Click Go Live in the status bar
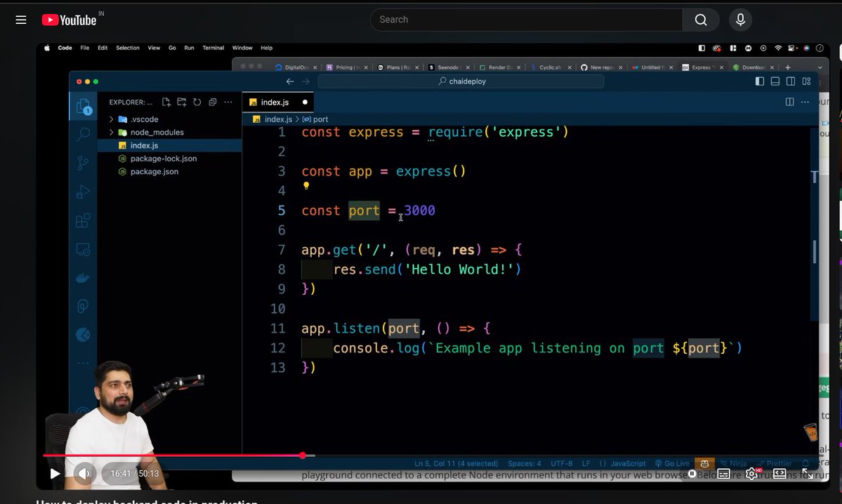 [x=672, y=463]
